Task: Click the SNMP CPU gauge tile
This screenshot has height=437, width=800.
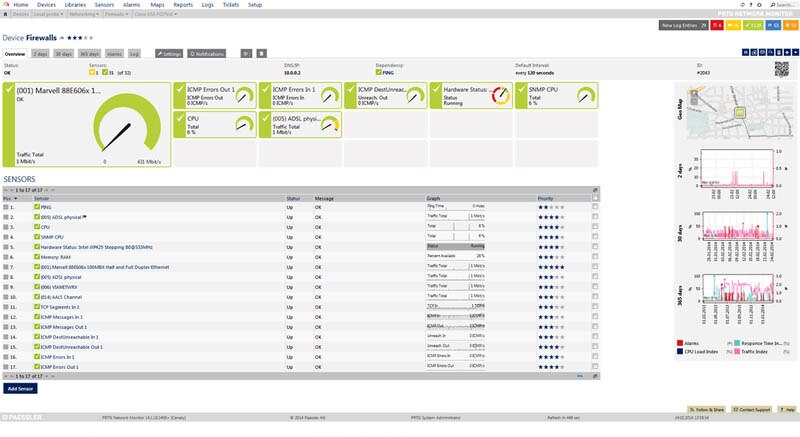Action: click(557, 96)
